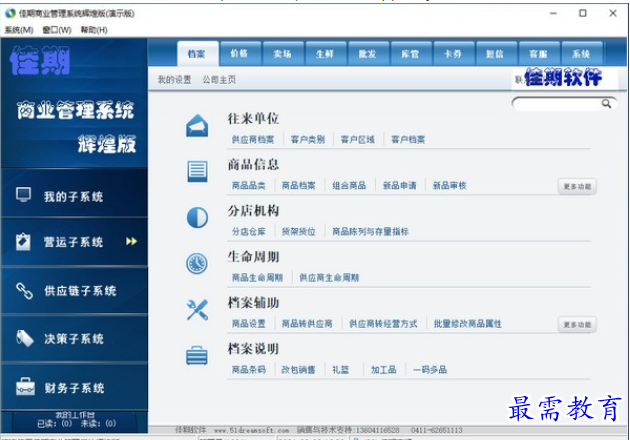This screenshot has width=630, height=440.
Task: Click the 分店机构 half-circle icon
Action: point(197,217)
